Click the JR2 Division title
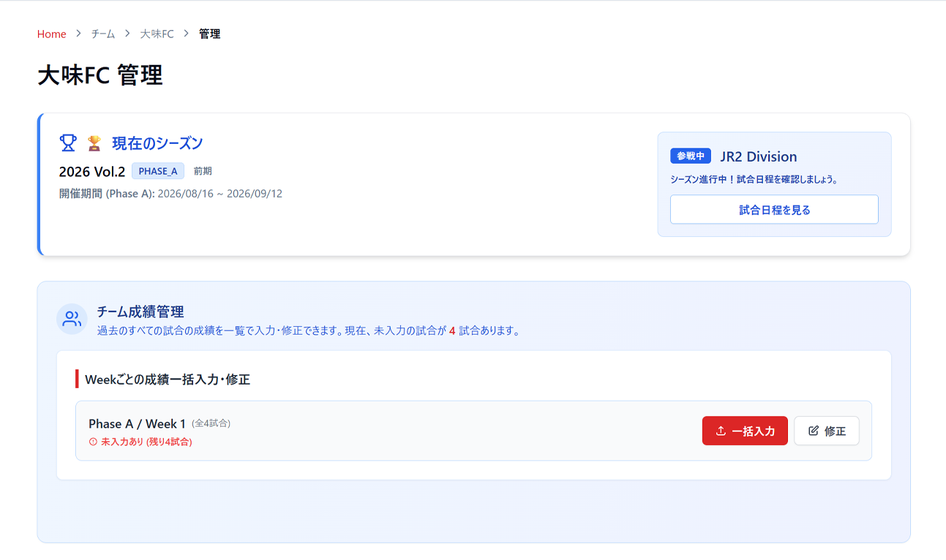Screen dimensions: 946x560 coord(759,156)
